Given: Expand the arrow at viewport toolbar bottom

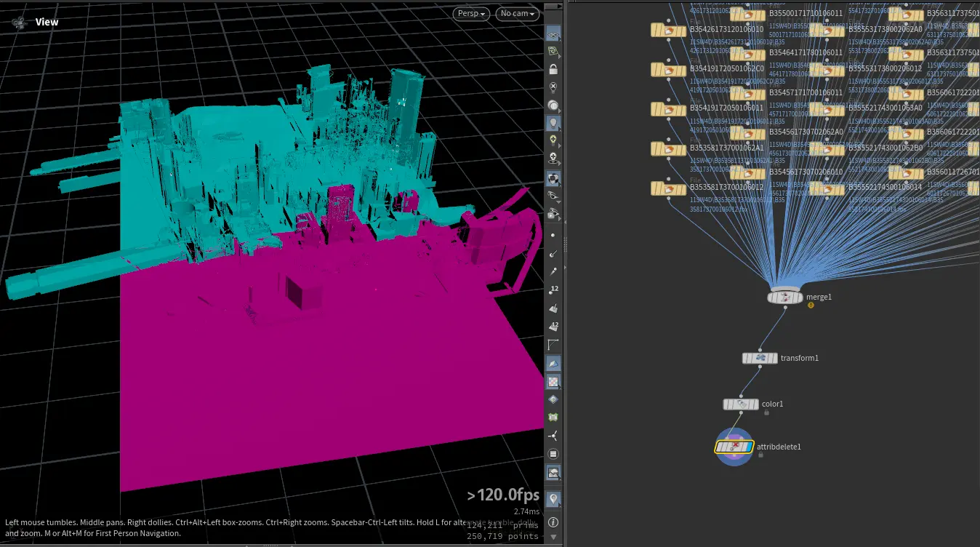Looking at the screenshot, I should 553,538.
